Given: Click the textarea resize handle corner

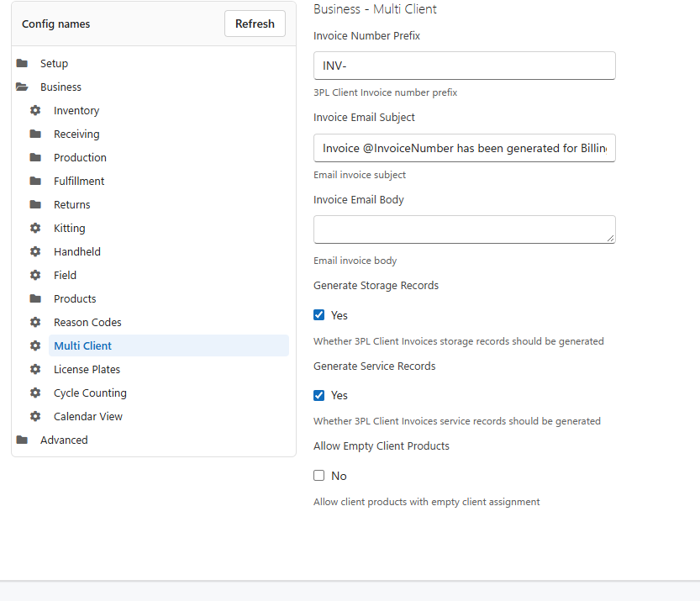Looking at the screenshot, I should [x=610, y=239].
